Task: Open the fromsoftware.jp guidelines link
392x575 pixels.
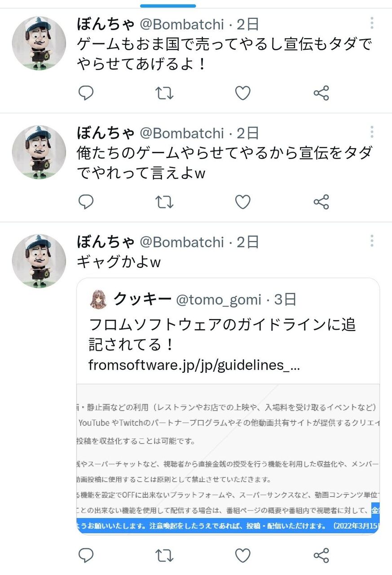Action: coord(194,365)
